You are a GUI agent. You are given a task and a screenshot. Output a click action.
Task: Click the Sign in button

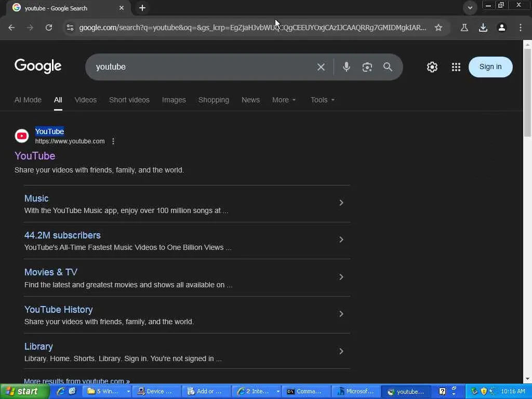pos(490,67)
